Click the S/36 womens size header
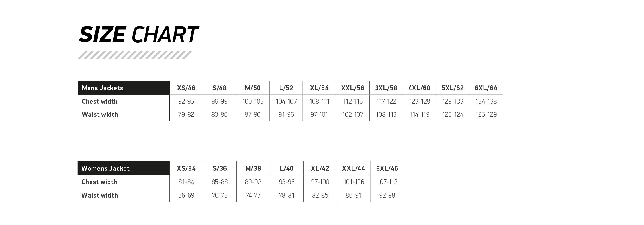The image size is (644, 225). 220,168
